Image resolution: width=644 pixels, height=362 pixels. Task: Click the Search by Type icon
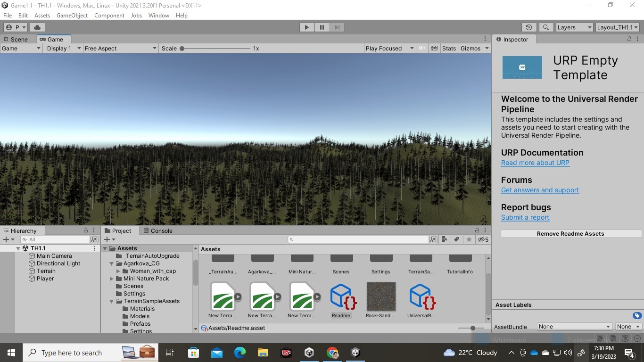click(x=444, y=239)
